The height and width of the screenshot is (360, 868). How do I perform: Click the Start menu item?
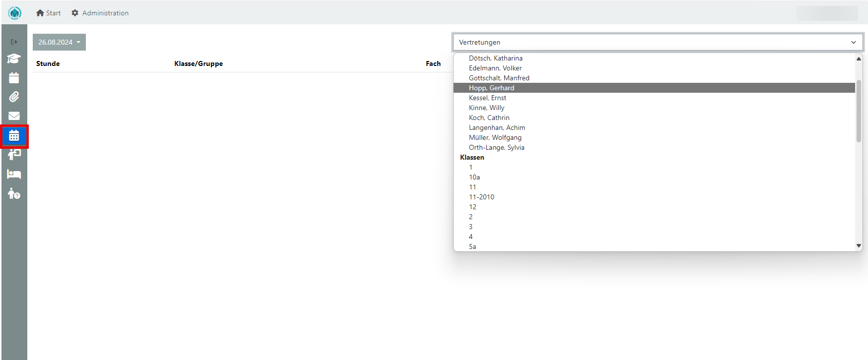click(x=49, y=13)
